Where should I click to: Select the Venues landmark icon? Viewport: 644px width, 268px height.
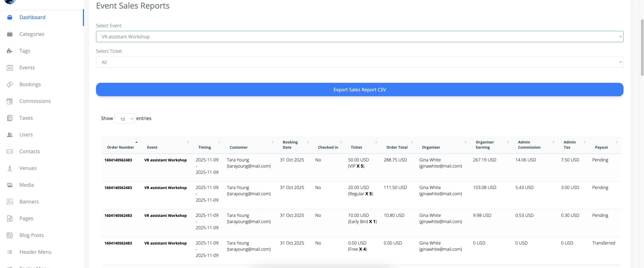coord(10,168)
